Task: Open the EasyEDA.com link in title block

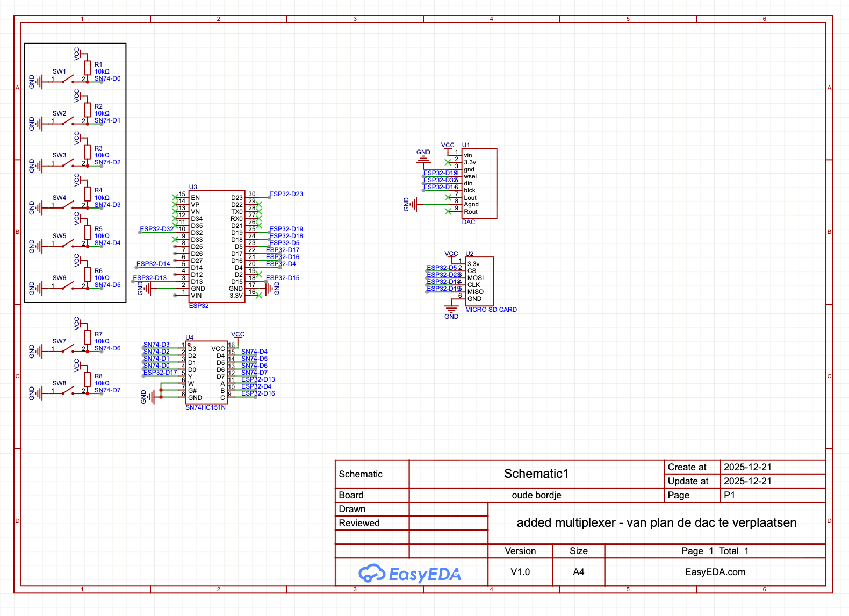Action: tap(715, 572)
